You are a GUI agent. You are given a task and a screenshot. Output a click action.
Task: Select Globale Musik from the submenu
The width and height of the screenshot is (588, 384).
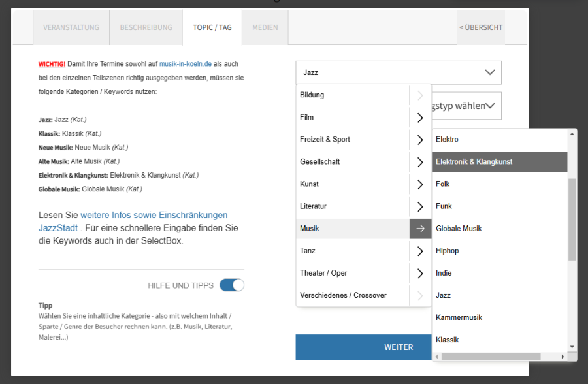459,229
